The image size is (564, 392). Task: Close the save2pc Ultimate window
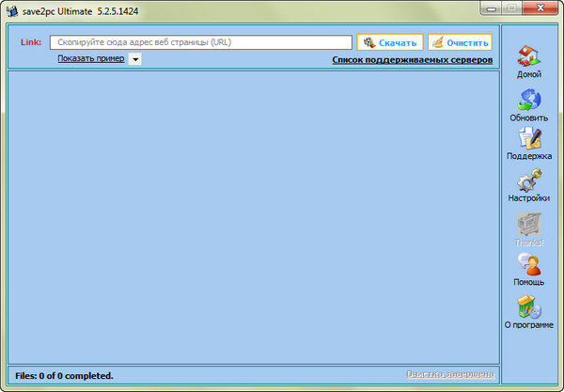(541, 8)
